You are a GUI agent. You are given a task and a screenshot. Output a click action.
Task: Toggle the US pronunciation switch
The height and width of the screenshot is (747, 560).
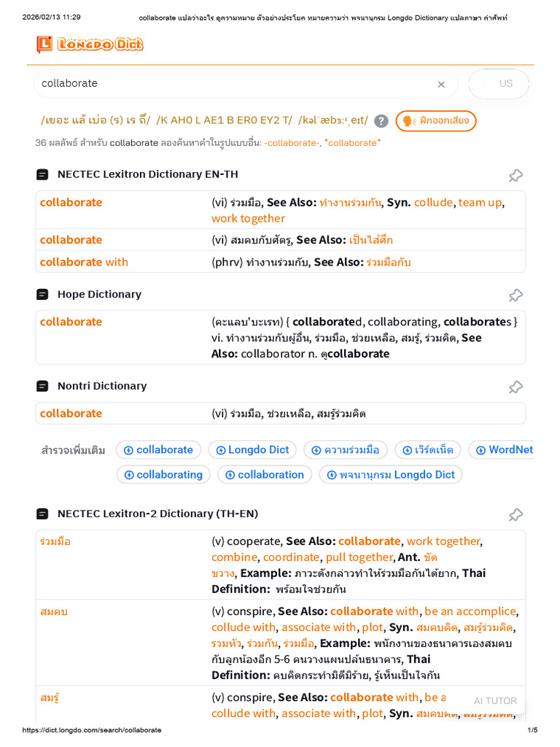point(499,84)
